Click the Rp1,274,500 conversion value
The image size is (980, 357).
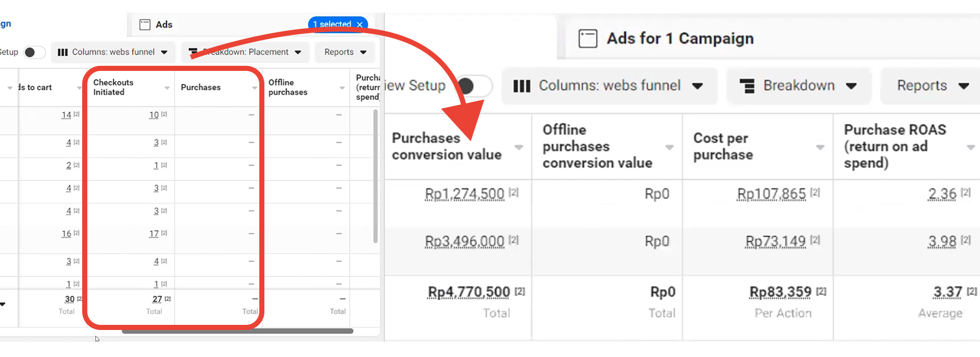[x=464, y=194]
